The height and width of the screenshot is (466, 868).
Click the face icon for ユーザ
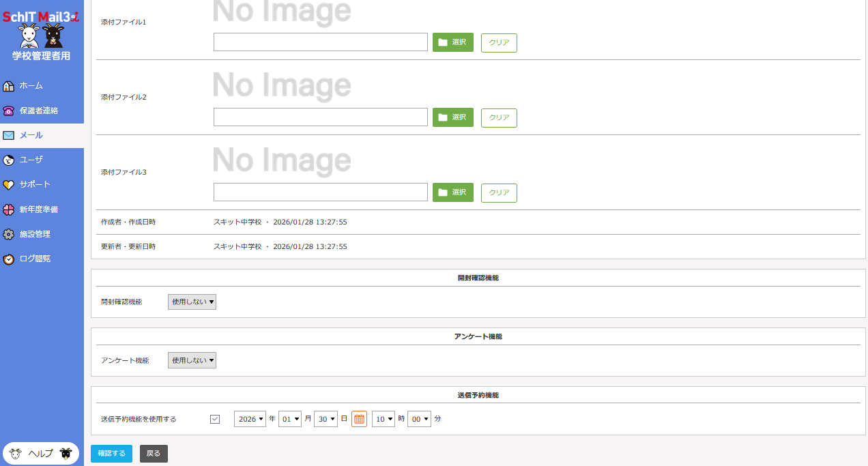(9, 160)
